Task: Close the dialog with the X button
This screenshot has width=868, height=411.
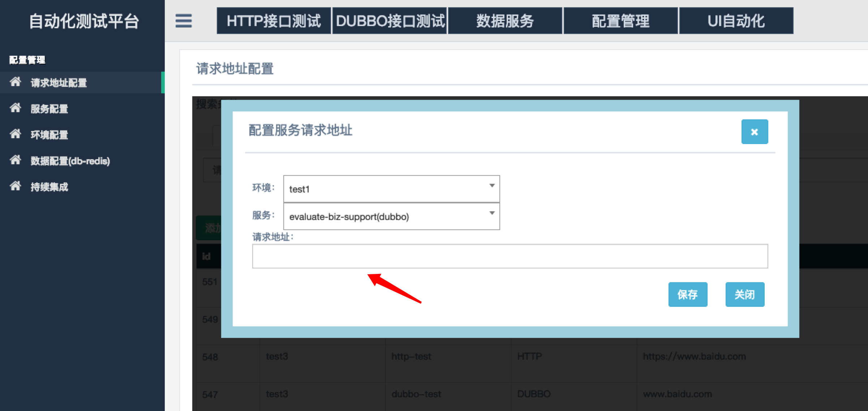Action: pos(755,132)
